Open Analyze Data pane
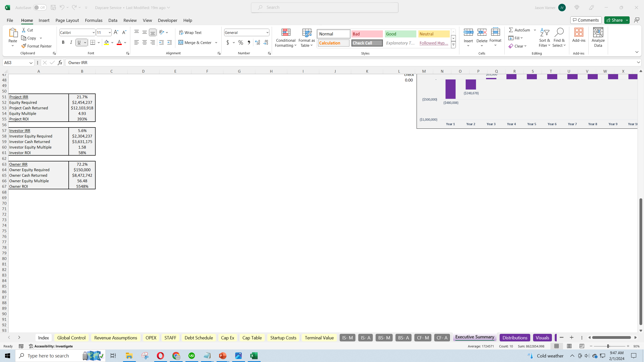644x362 pixels. [x=598, y=37]
